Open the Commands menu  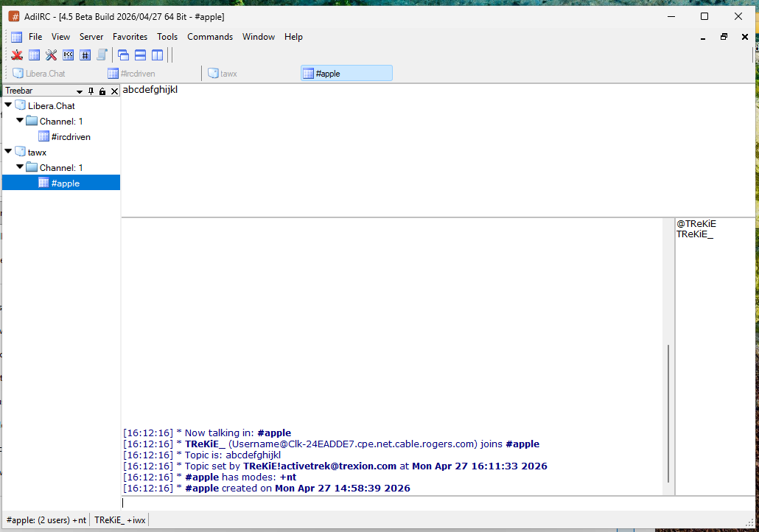[x=210, y=36]
